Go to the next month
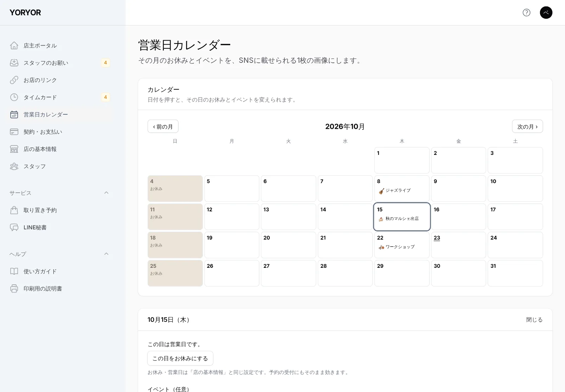The image size is (565, 392). point(527,126)
